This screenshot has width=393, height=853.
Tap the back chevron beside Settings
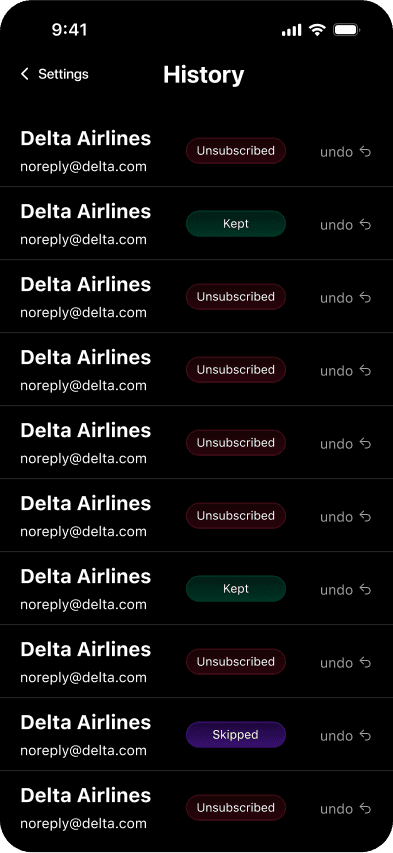click(x=24, y=74)
